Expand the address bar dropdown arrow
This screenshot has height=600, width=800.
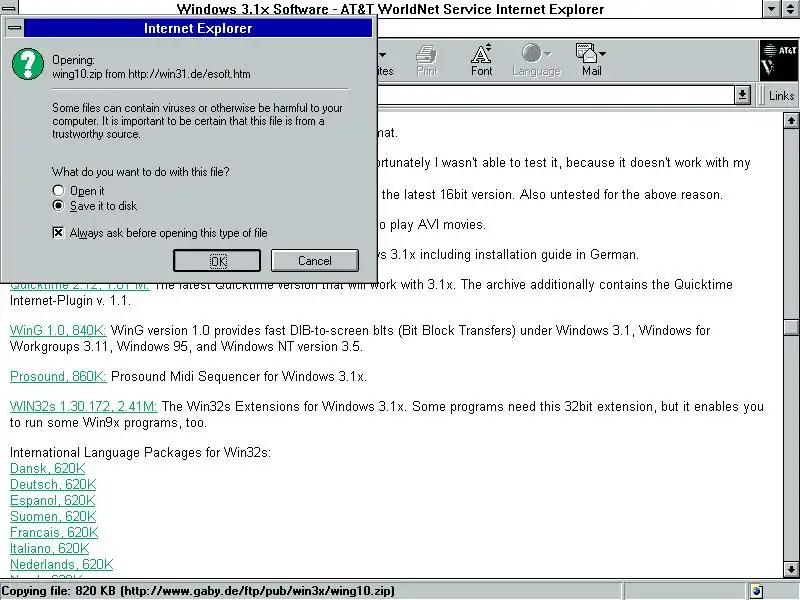[x=742, y=95]
